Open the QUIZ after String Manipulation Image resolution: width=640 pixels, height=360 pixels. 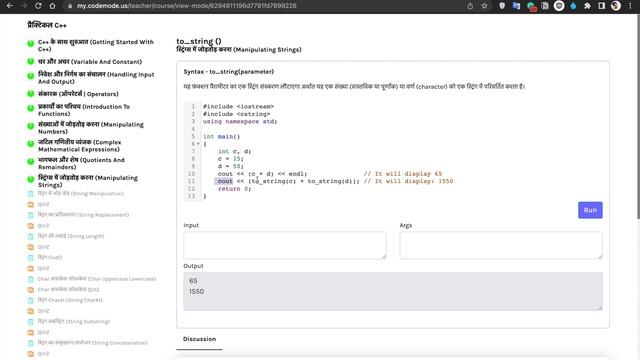(x=43, y=204)
